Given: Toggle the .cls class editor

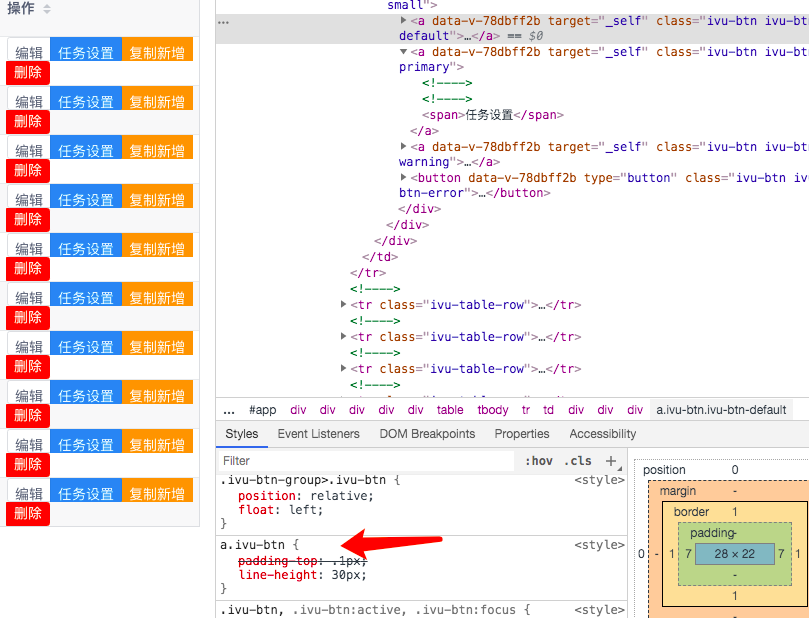Looking at the screenshot, I should [x=577, y=461].
